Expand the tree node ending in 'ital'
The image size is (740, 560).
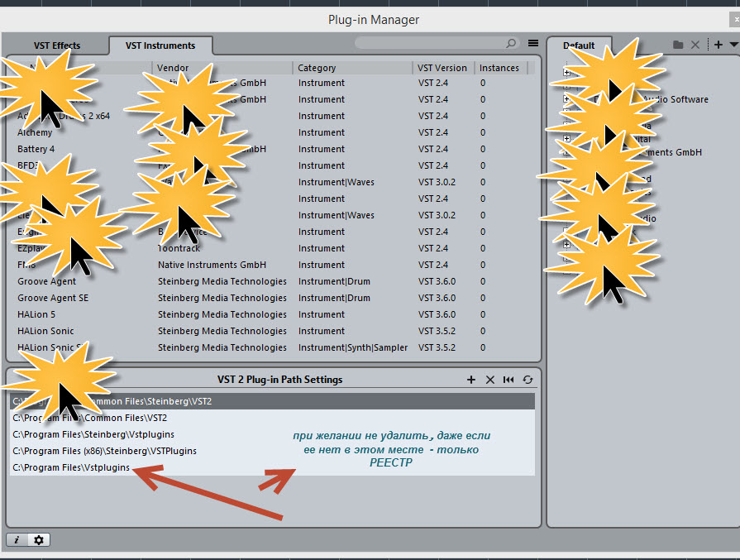pos(567,138)
